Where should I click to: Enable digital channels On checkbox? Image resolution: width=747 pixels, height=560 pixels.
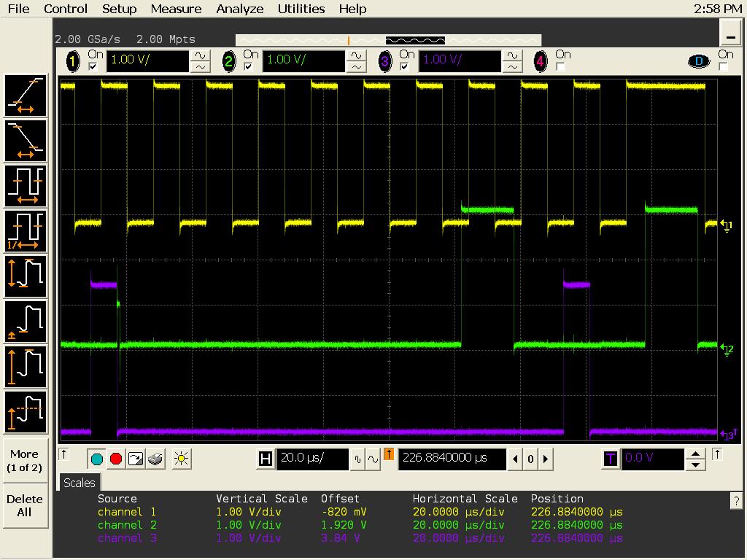coord(723,66)
